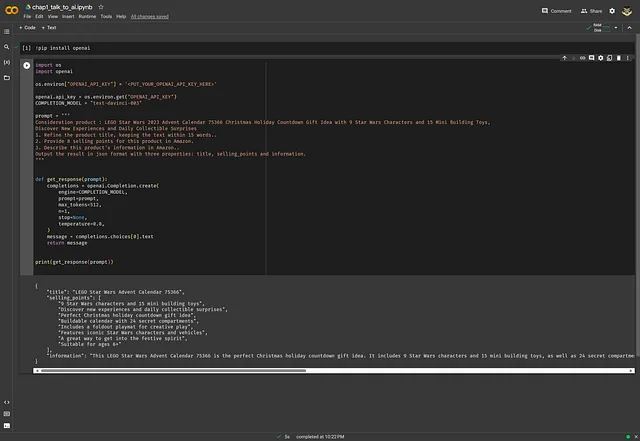The width and height of the screenshot is (640, 441).
Task: Open the code snippets icon in the sidebar
Action: coord(7,402)
